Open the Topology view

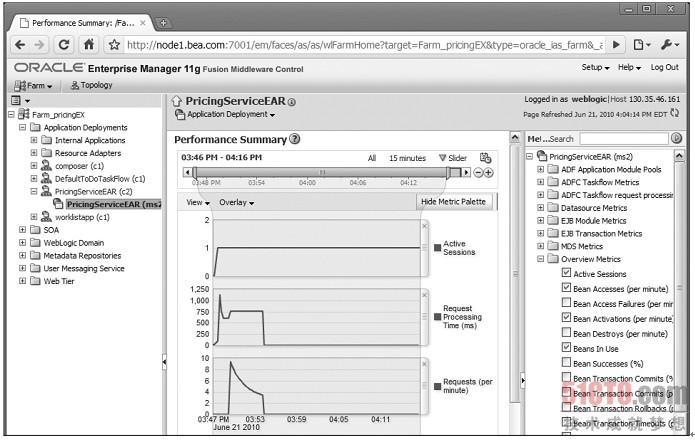point(91,85)
